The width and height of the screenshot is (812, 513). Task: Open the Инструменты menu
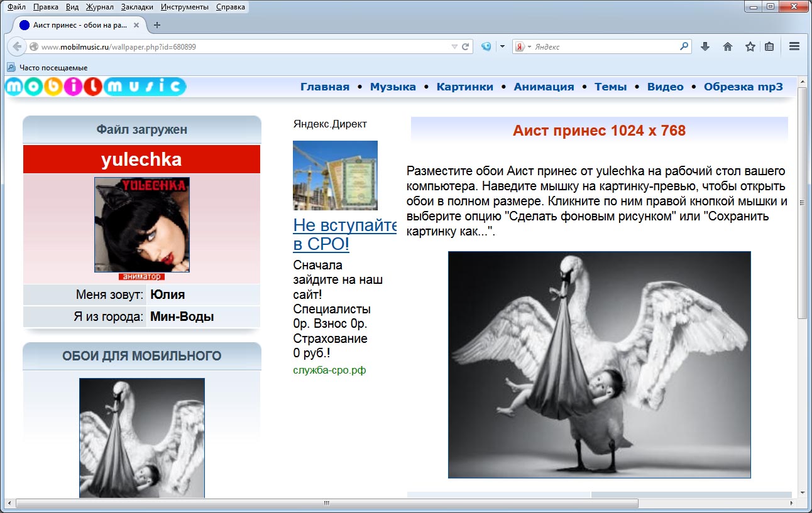184,7
